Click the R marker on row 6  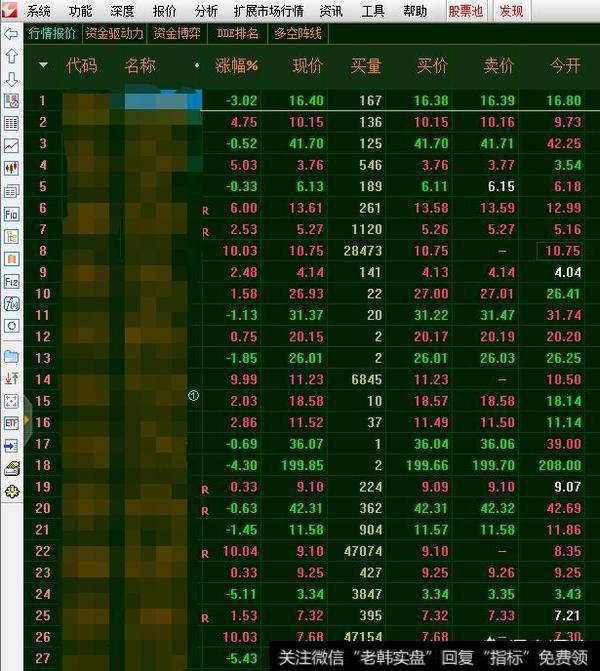coord(205,211)
